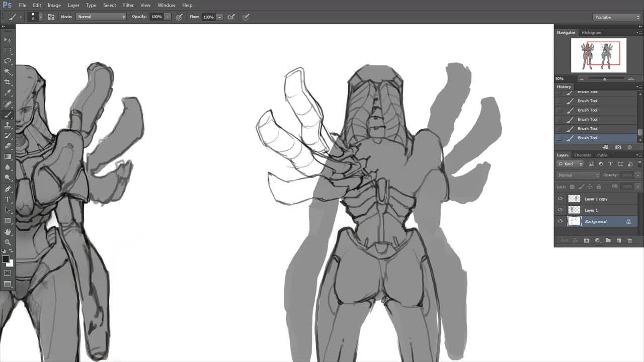
Task: Switch to the Histogram tab
Action: pos(591,32)
